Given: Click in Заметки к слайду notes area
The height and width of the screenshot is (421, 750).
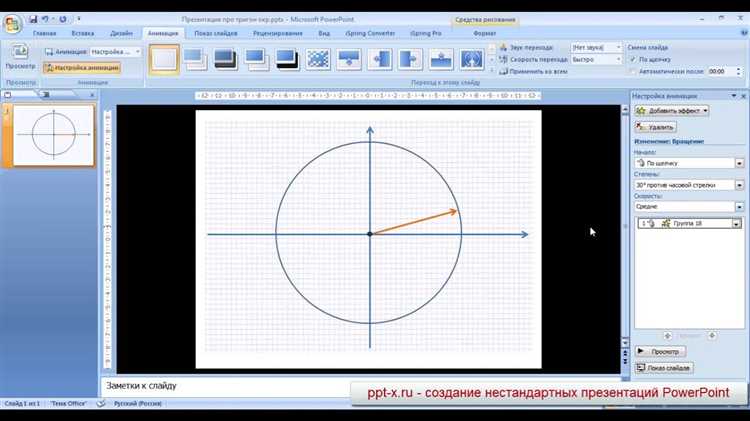Looking at the screenshot, I should 225,386.
